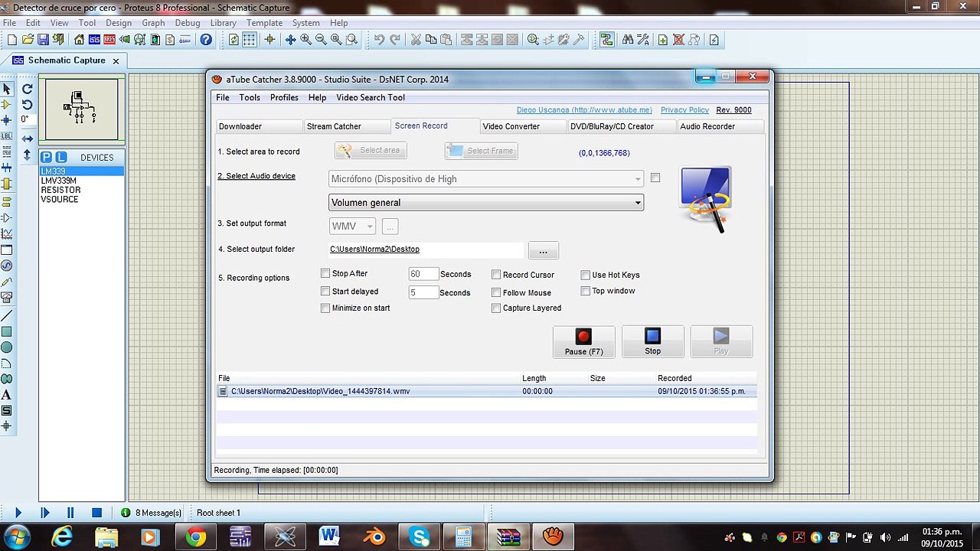Click the P pick devices button
This screenshot has width=980, height=551.
(x=47, y=157)
